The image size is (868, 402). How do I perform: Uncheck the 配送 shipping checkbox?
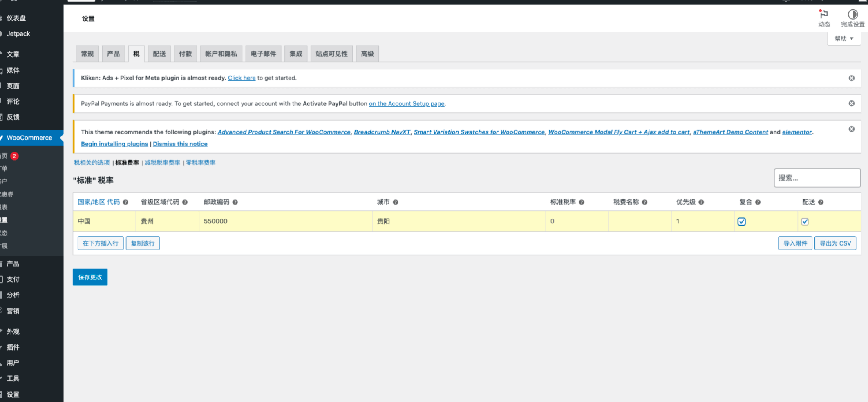pyautogui.click(x=805, y=221)
